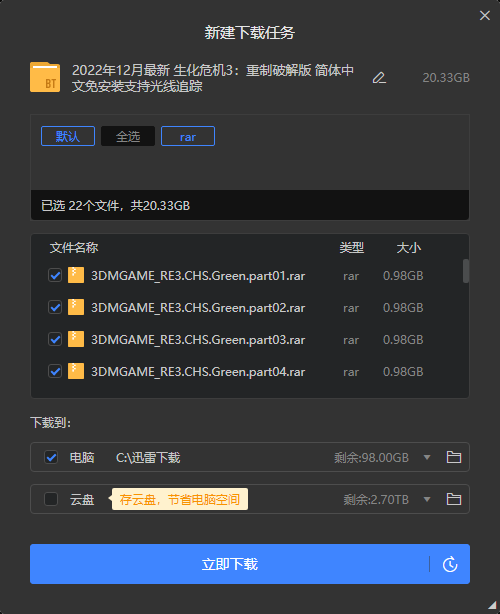Click 剩余:2.70TB cloud space text
Image resolution: width=500 pixels, height=614 pixels.
click(x=376, y=500)
